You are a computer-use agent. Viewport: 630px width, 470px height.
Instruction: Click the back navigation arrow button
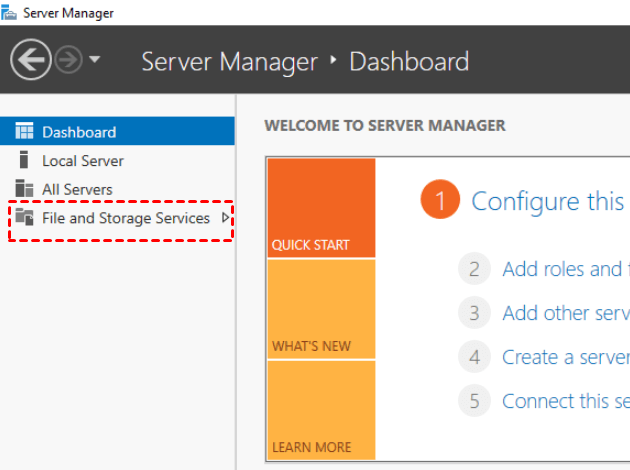click(31, 61)
